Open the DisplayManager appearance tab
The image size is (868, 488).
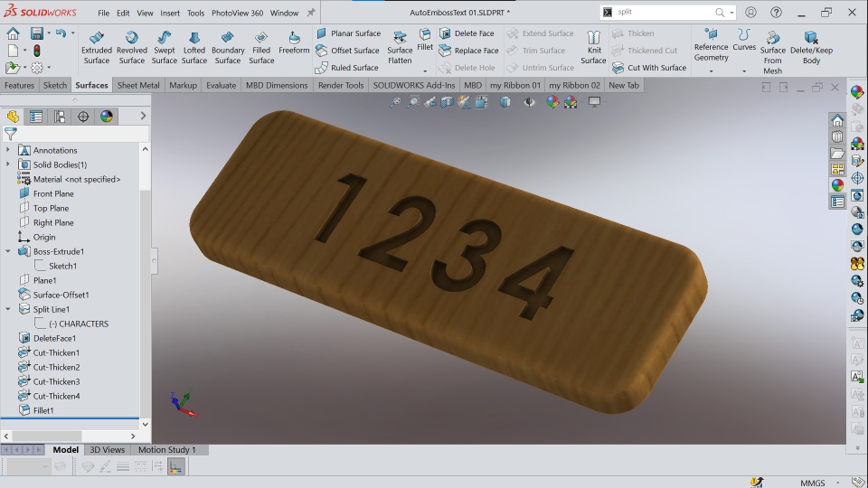pyautogui.click(x=107, y=117)
